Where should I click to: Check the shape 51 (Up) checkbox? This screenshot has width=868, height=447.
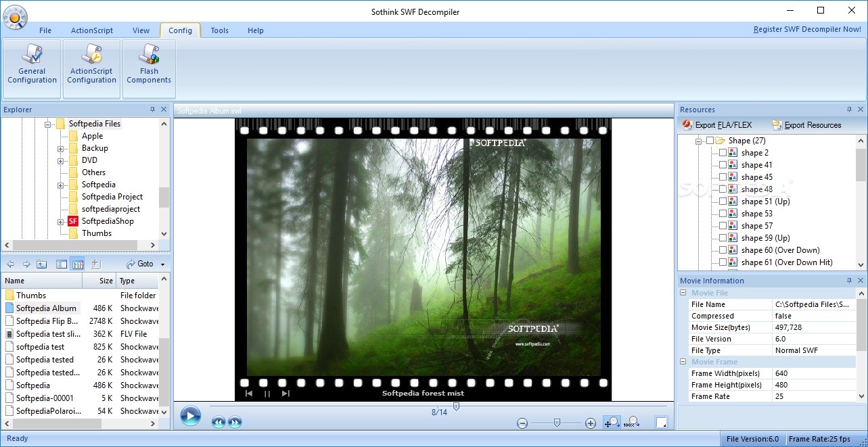[x=723, y=202]
